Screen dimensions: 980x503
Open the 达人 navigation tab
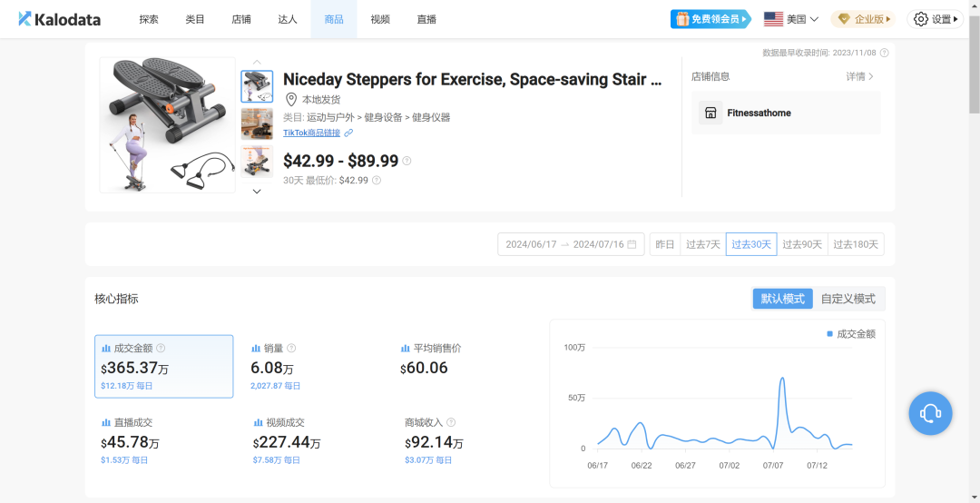288,19
